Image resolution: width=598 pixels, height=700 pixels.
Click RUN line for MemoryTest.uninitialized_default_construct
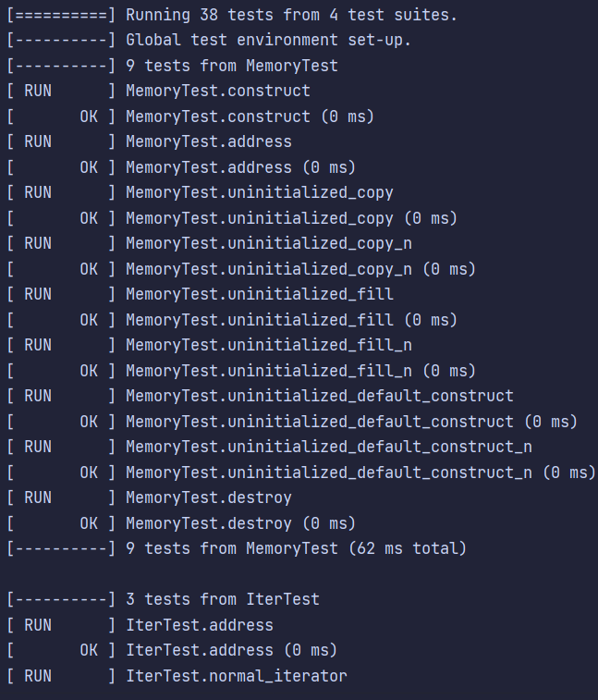[260, 397]
